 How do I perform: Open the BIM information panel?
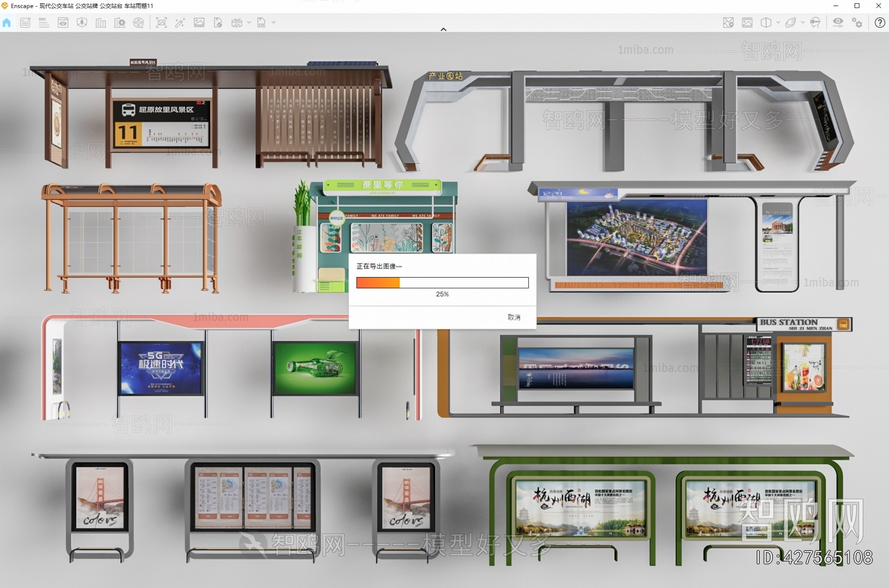pos(44,23)
